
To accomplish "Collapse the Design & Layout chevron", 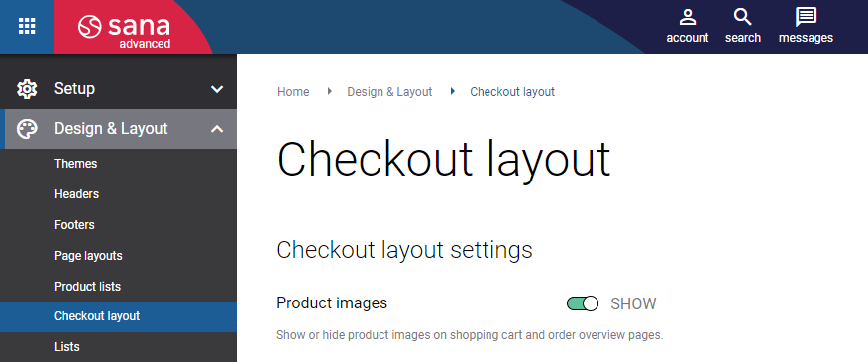I will click(217, 129).
